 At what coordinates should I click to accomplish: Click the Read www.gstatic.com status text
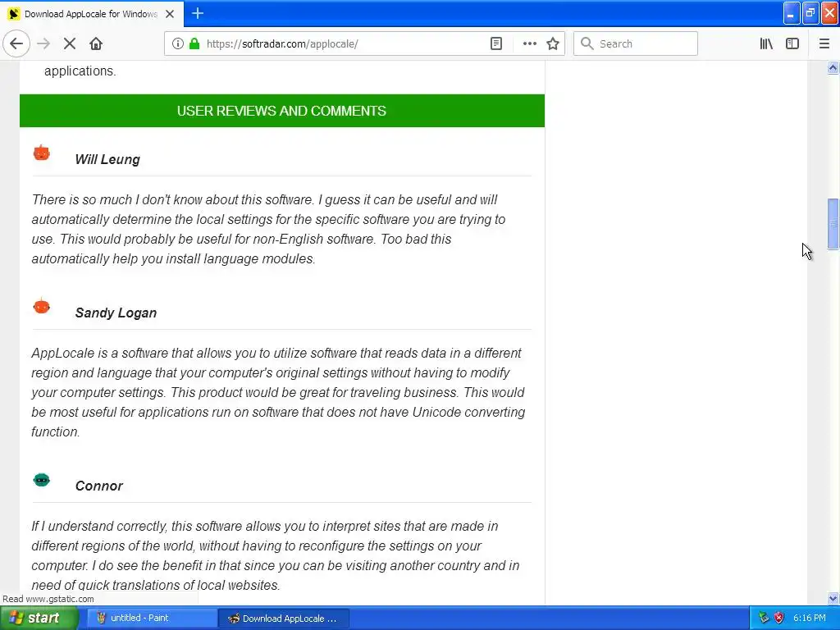coord(48,599)
